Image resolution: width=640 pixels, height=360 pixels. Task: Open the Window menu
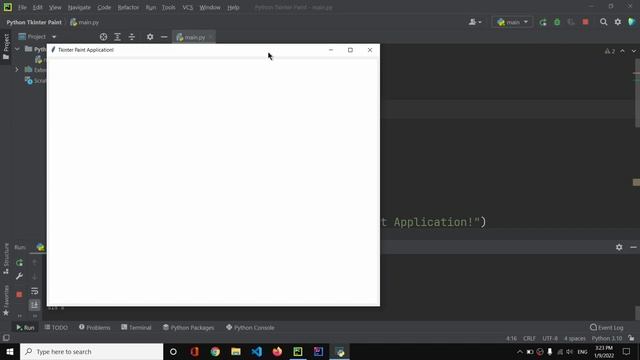210,7
